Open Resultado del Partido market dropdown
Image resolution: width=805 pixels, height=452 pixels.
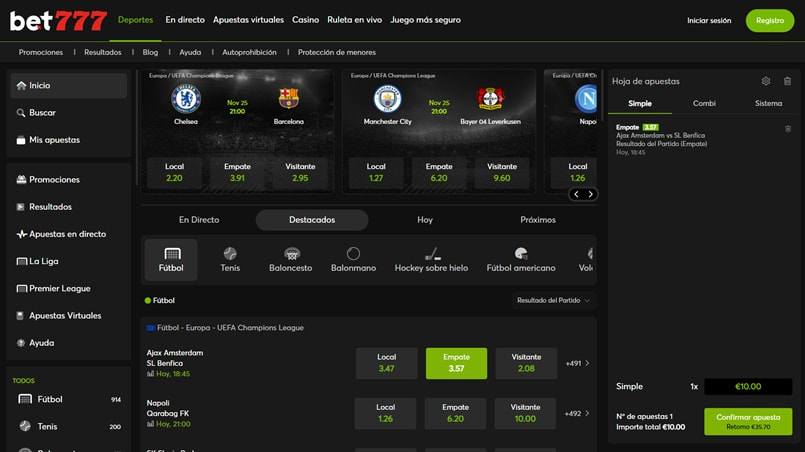click(x=553, y=300)
